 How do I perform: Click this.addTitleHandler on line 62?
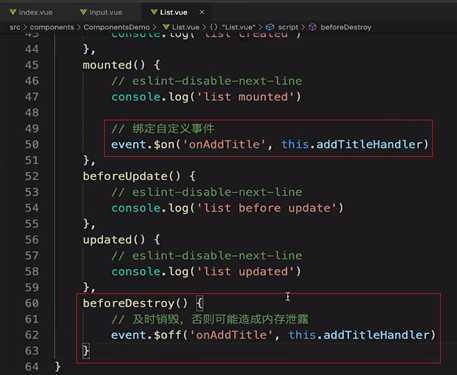point(359,335)
